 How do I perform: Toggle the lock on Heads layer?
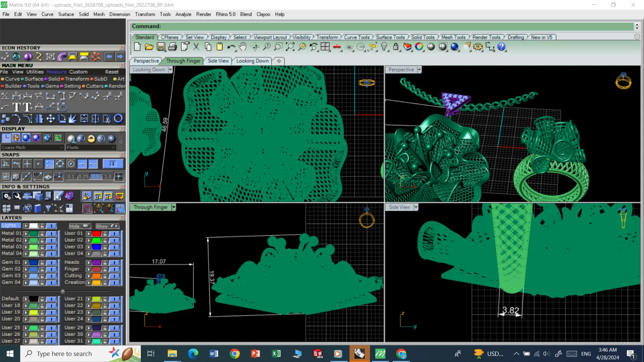105,262
